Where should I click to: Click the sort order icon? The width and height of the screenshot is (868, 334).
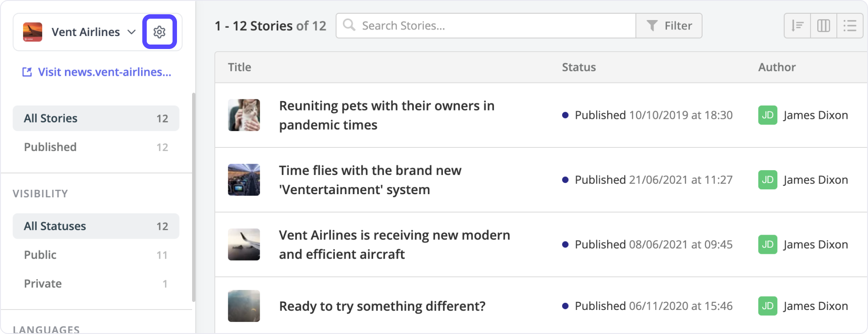point(797,26)
